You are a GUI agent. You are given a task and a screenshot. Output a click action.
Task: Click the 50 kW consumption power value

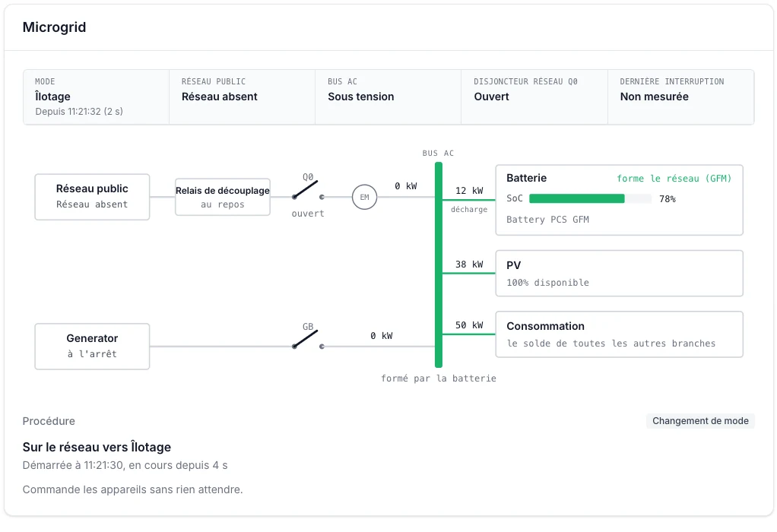[469, 325]
